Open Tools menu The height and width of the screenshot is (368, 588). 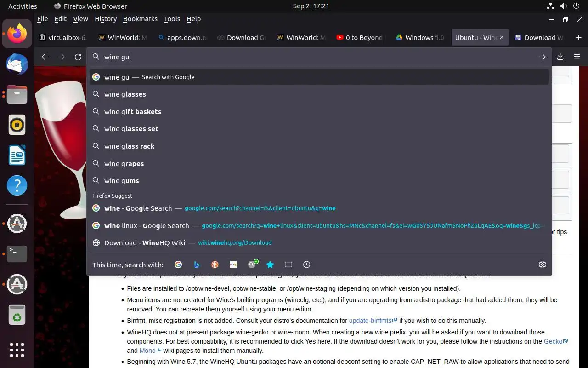click(x=172, y=19)
